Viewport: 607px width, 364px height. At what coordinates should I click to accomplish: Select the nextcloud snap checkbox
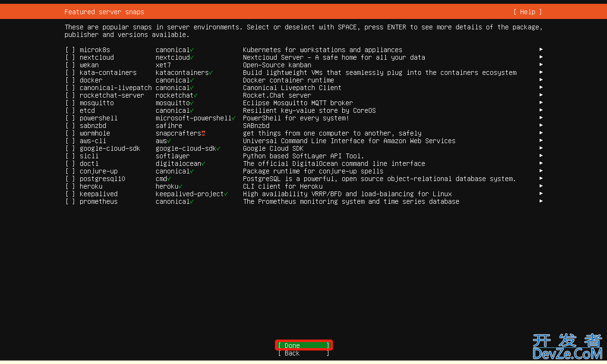(70, 57)
